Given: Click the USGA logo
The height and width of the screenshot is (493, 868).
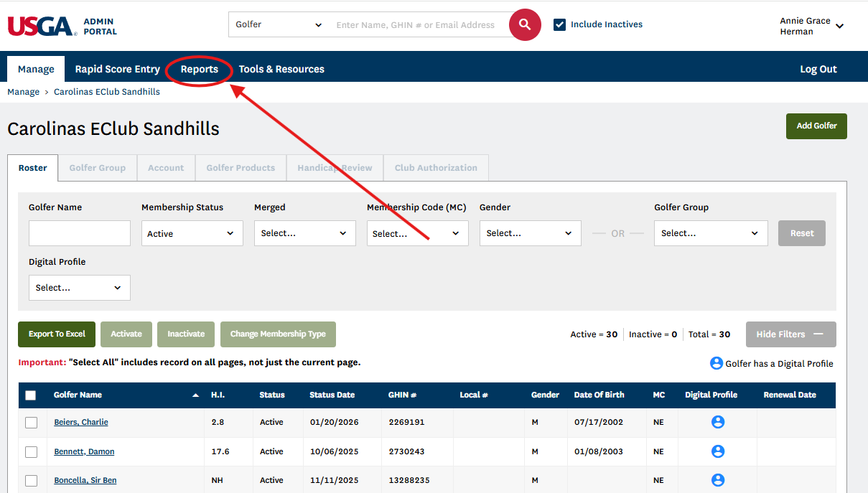Looking at the screenshot, I should coord(42,27).
